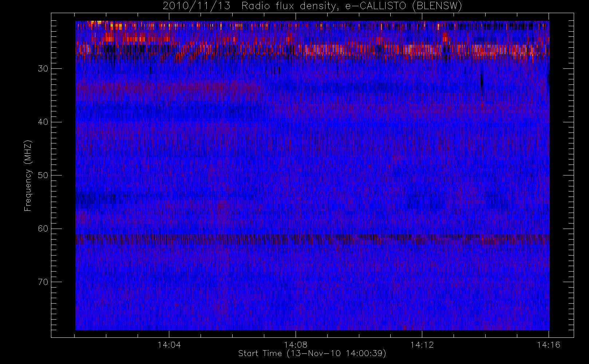589x364 pixels.
Task: Click the 14:12 time tick label
Action: pyautogui.click(x=422, y=345)
